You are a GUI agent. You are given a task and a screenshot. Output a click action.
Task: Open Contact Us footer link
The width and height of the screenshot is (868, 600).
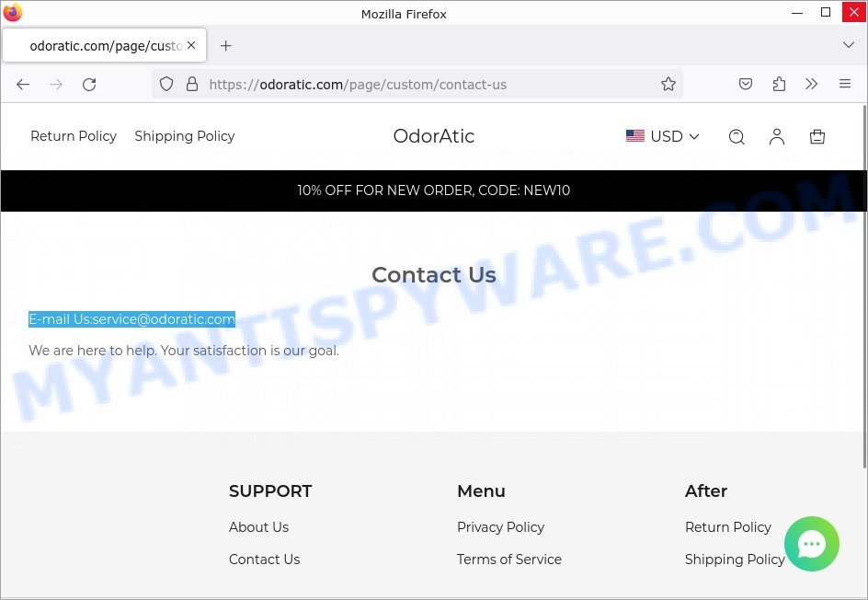tap(264, 559)
